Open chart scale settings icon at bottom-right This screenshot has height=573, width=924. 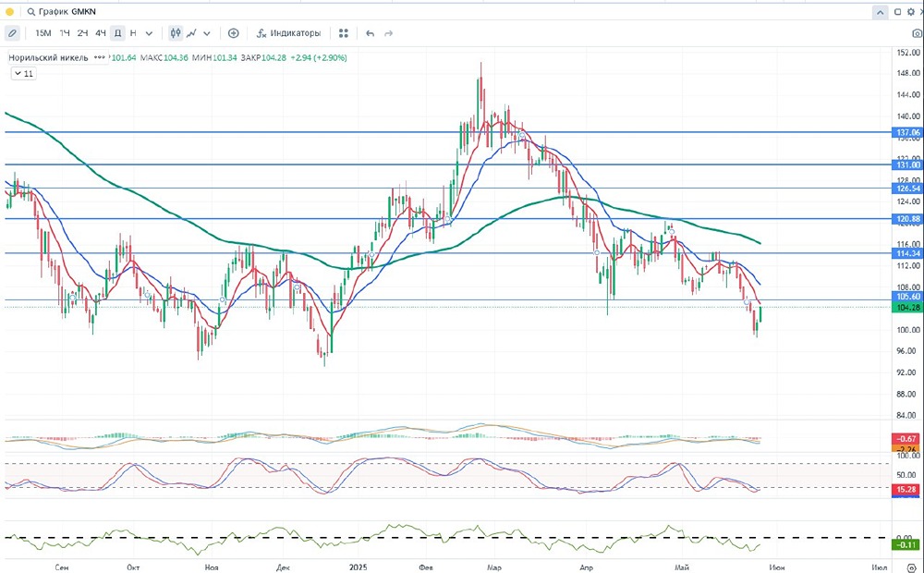[x=912, y=567]
